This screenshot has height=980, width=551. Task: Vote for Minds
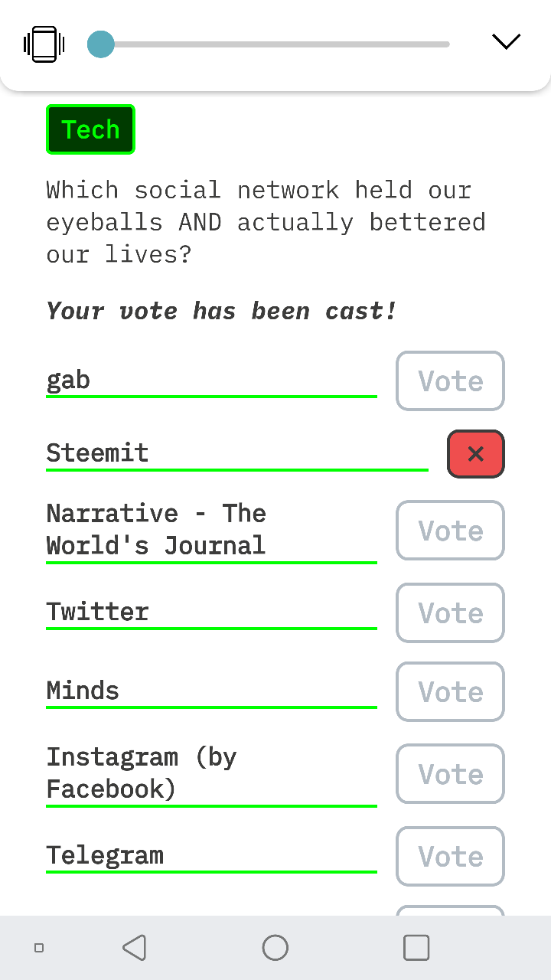coord(450,692)
